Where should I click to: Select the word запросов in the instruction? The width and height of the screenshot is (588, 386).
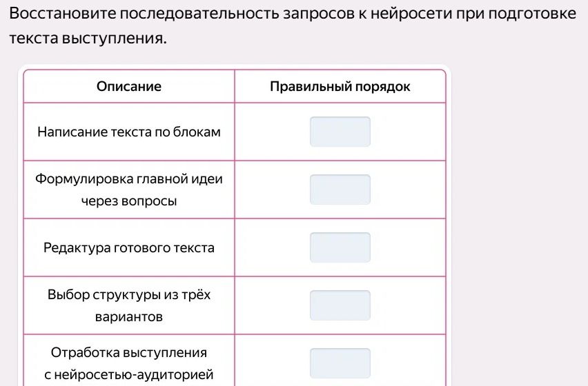click(319, 14)
